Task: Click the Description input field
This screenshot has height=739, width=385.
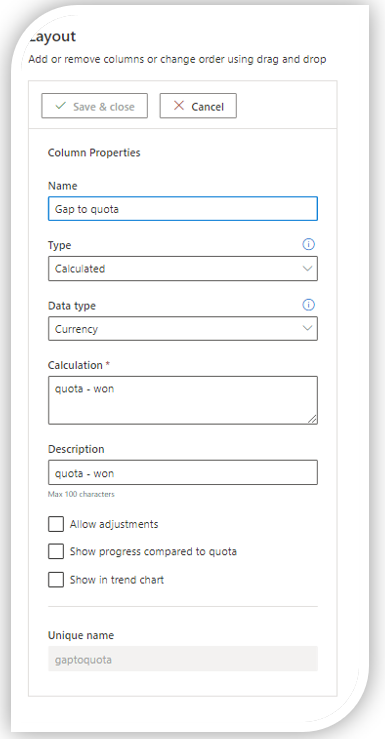Action: tap(183, 473)
